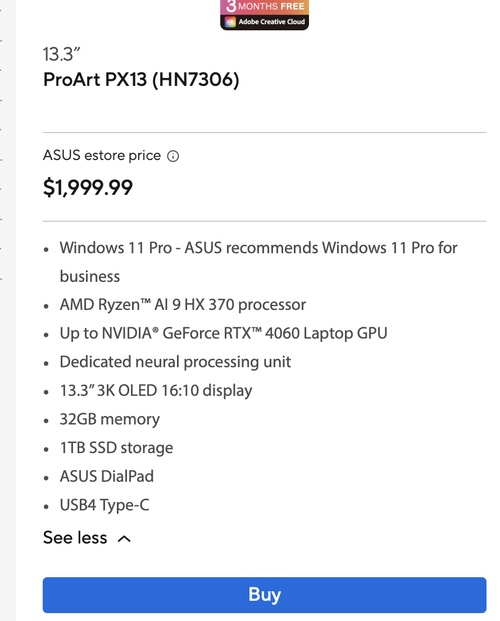Click the See less text
The width and height of the screenshot is (500, 621).
click(x=75, y=538)
